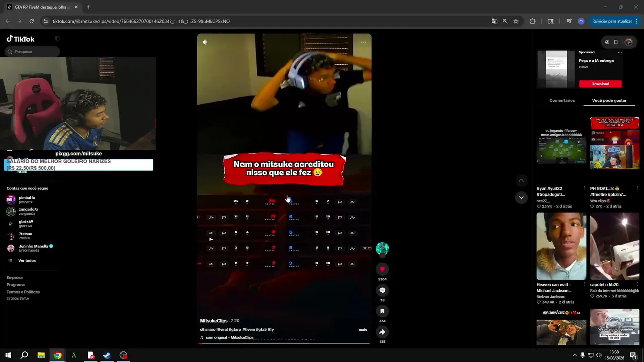
Task: Show hidden system tray icons chevron
Action: pos(574,355)
